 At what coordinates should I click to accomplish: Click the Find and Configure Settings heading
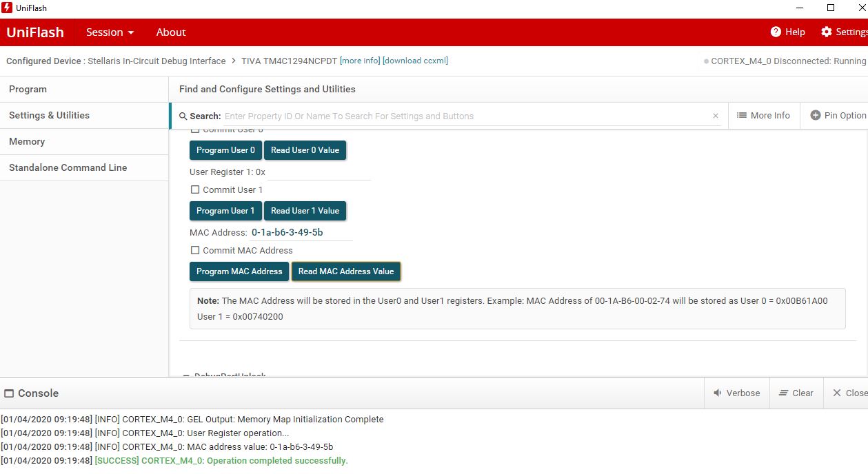pyautogui.click(x=268, y=89)
